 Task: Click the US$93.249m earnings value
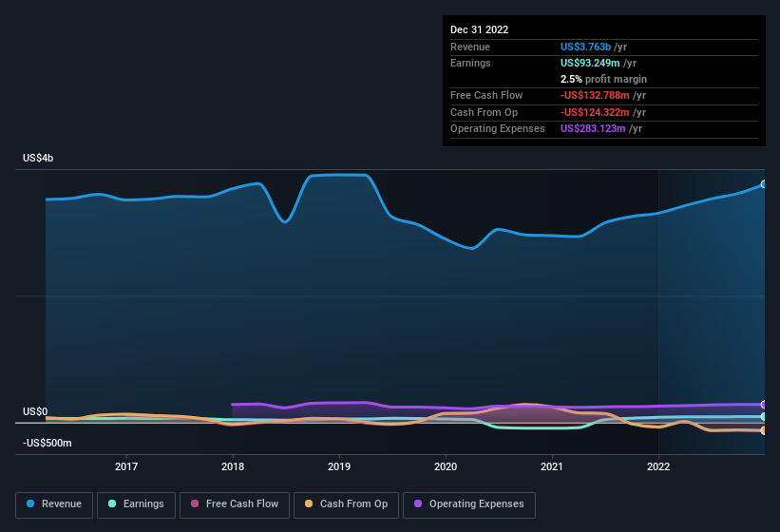point(590,63)
